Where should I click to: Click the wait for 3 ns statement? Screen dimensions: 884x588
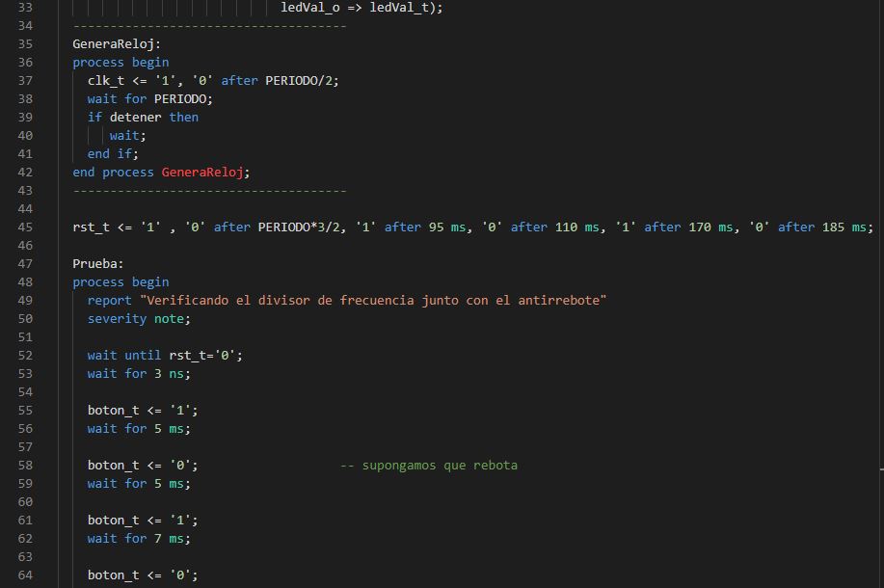[139, 373]
